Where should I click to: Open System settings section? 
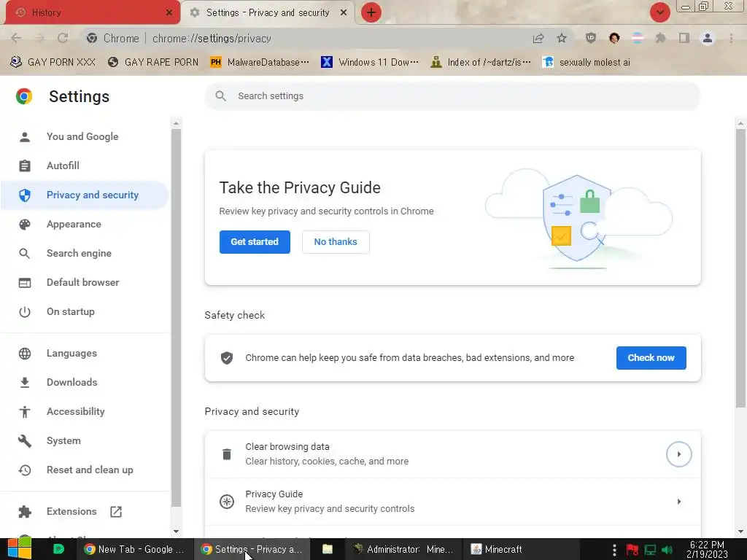click(x=85, y=441)
